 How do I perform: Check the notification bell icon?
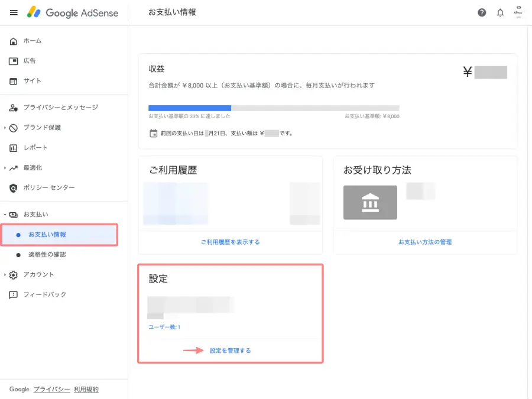pos(500,12)
